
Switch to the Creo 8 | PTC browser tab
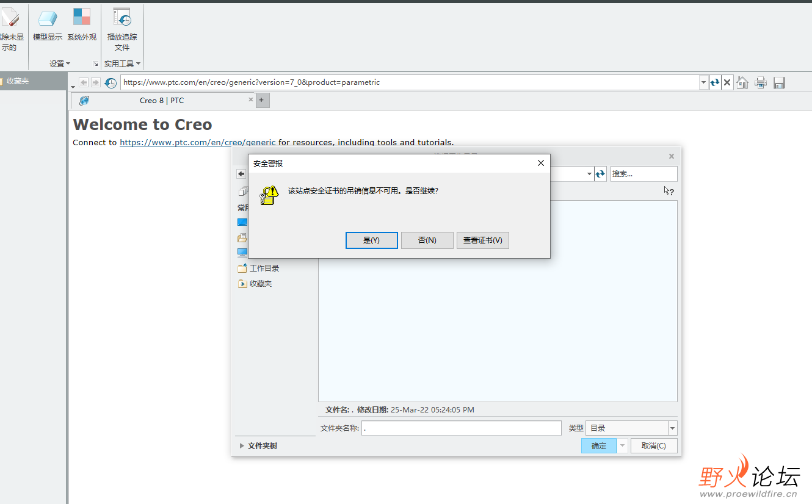pos(162,101)
